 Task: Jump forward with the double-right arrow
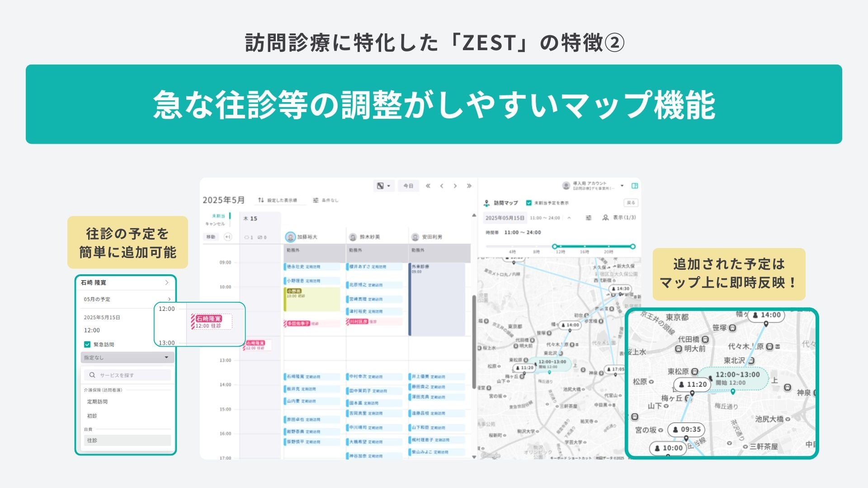click(469, 186)
